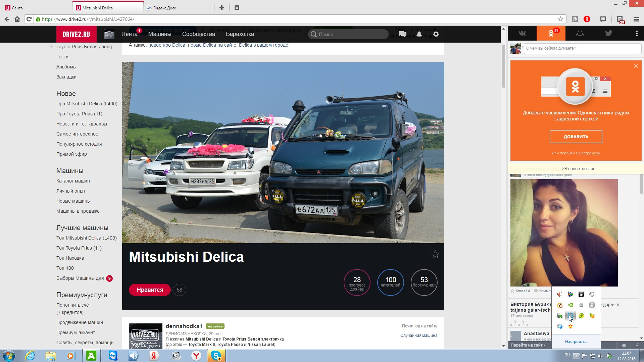Viewport: 644px width, 362px height.
Task: Click the red speaker icon in tray popup
Action: [560, 294]
